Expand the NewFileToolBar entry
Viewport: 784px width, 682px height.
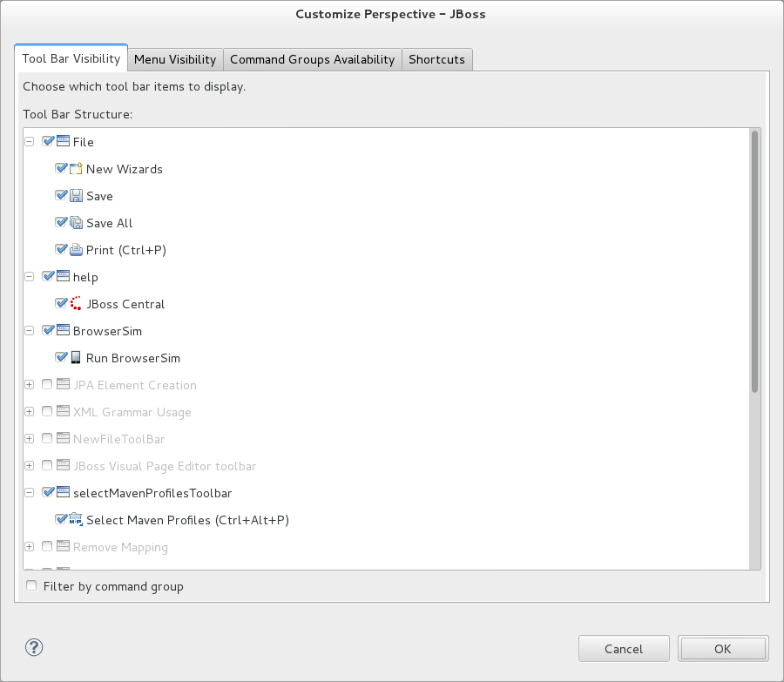tap(30, 438)
